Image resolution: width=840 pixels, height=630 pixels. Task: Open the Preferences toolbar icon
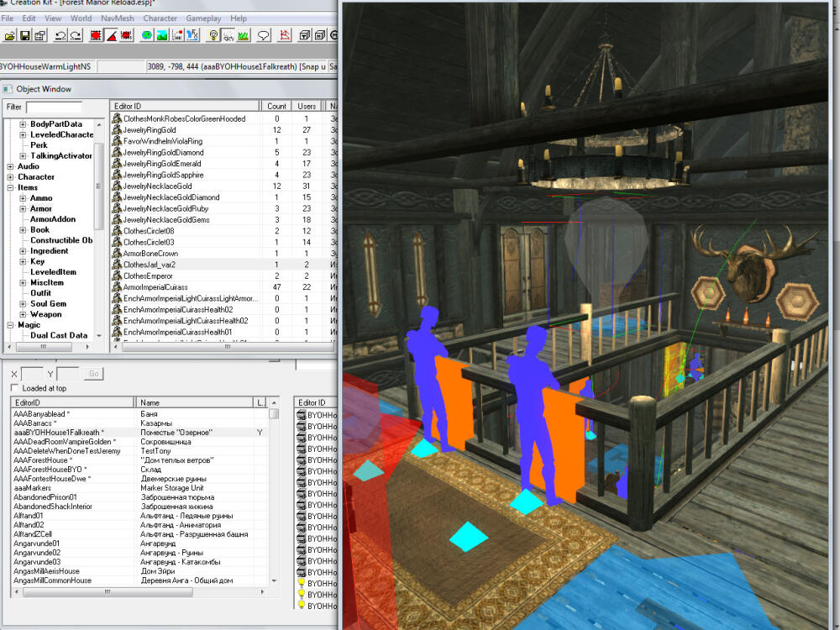[x=39, y=36]
